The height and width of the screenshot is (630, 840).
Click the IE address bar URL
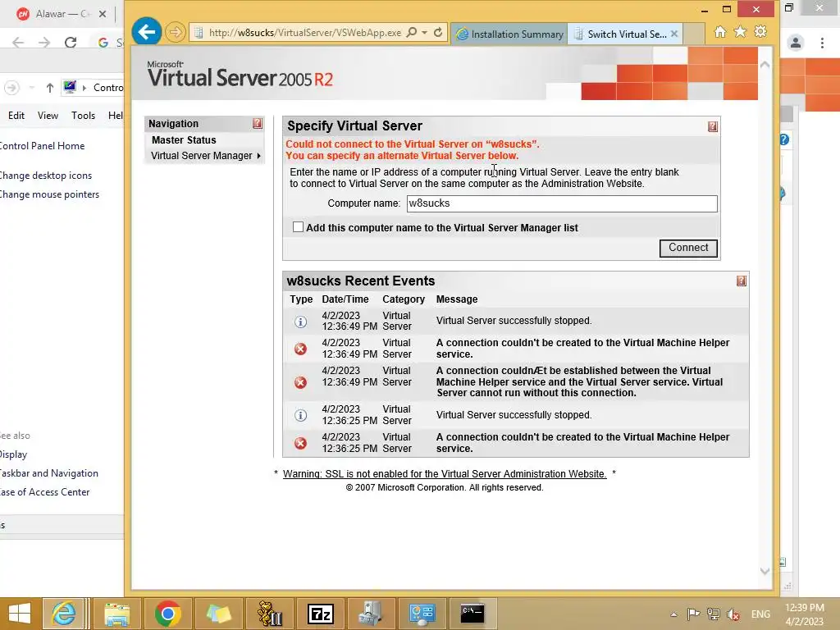coord(304,33)
